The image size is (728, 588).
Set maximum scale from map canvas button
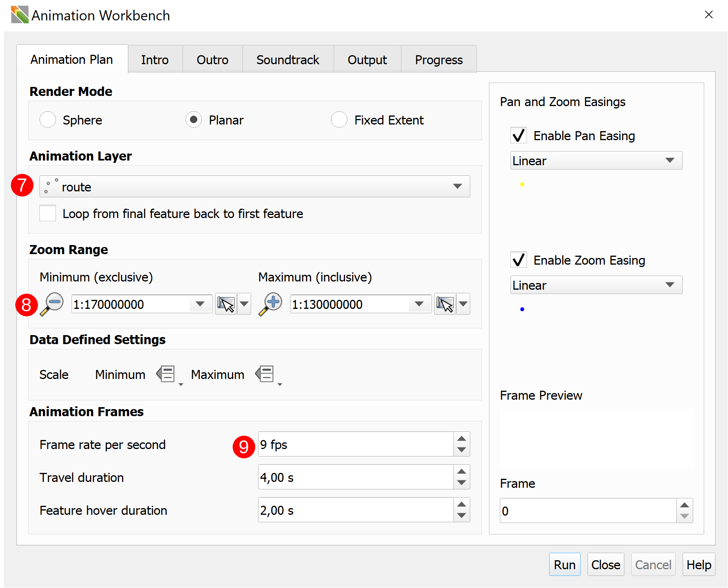445,304
